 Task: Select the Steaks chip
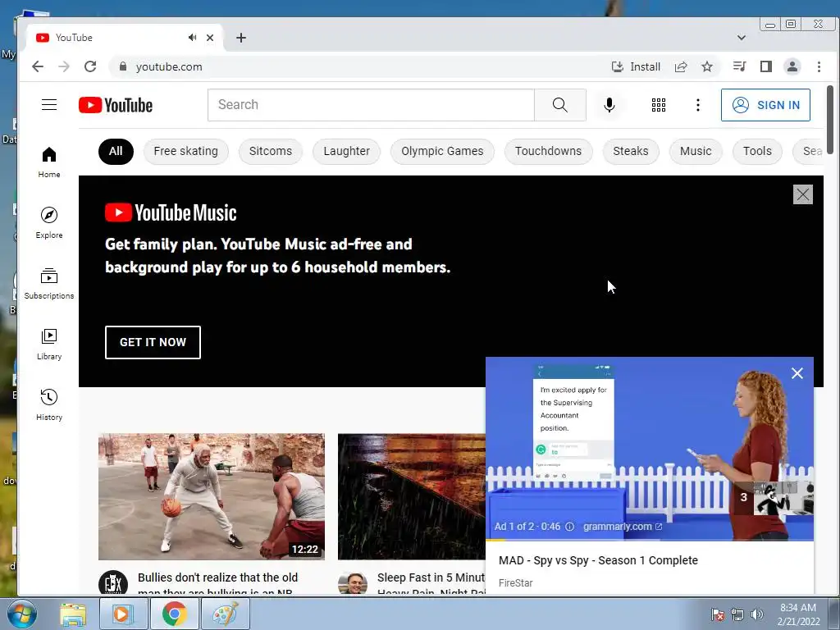tap(631, 151)
